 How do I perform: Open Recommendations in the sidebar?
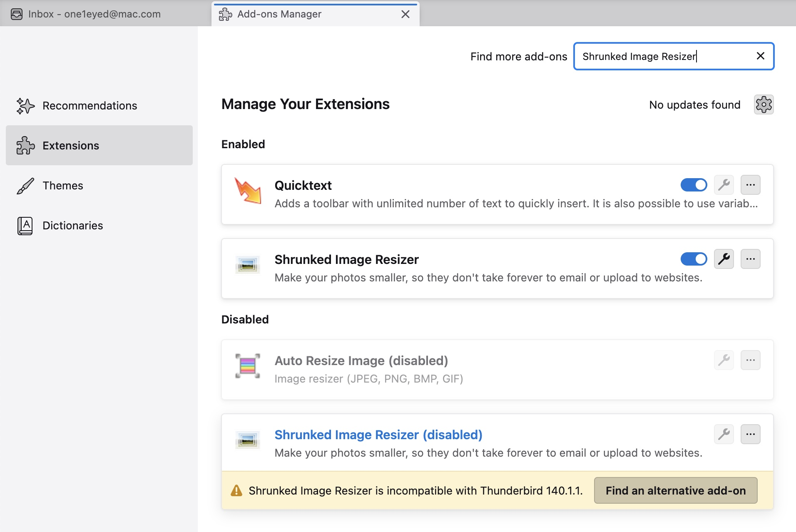(90, 106)
